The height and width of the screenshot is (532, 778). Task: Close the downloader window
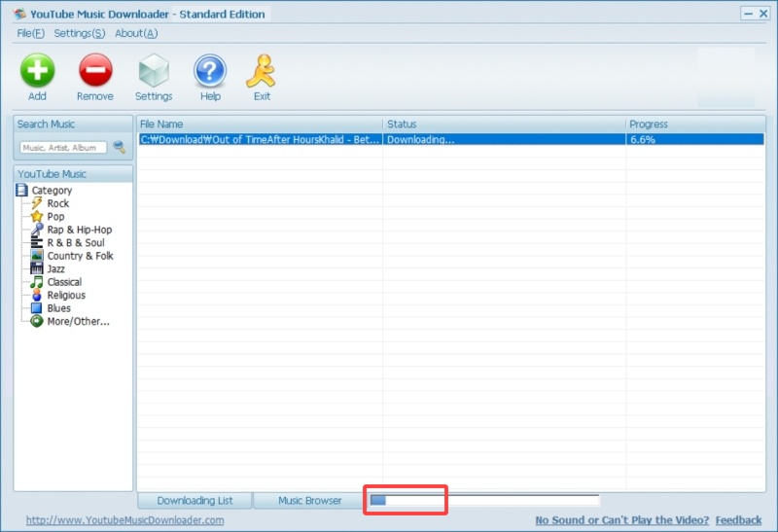point(763,14)
